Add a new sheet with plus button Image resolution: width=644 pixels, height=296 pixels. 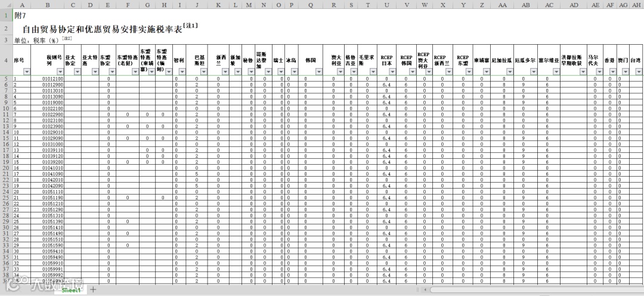point(93,289)
